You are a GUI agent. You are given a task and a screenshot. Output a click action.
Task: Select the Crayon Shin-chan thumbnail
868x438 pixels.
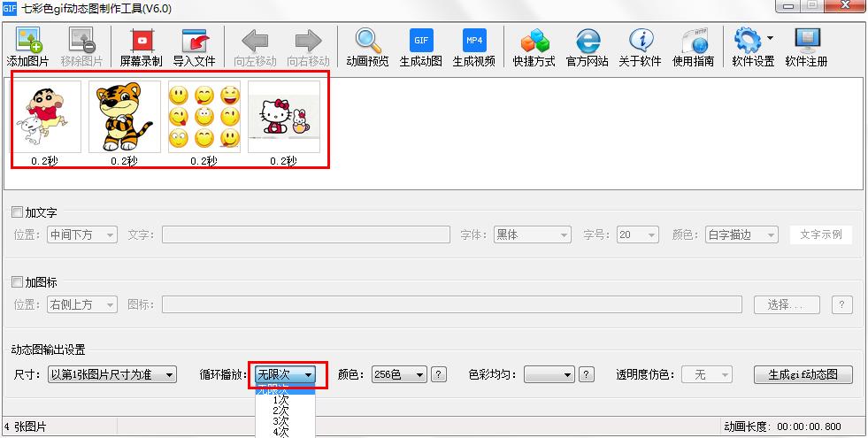point(45,117)
